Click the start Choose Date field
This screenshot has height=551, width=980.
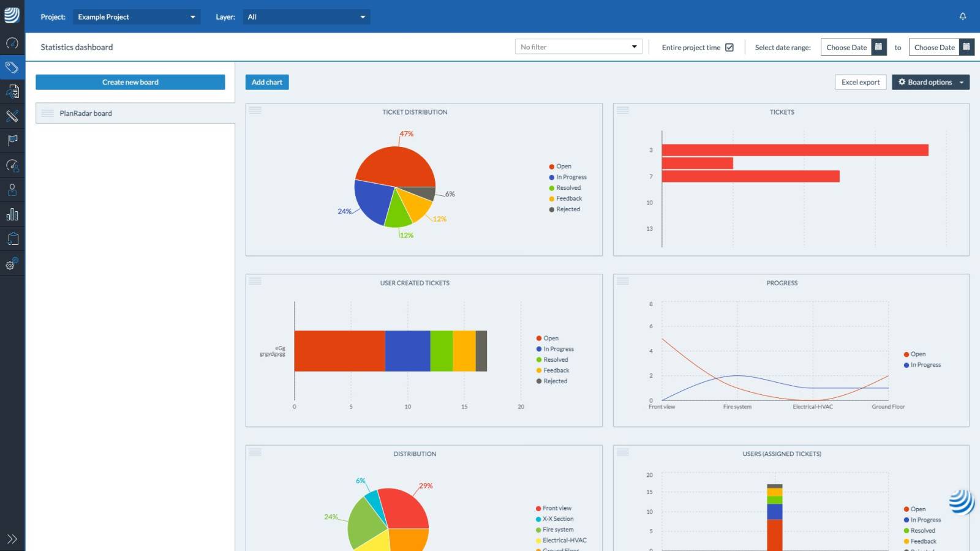coord(846,47)
